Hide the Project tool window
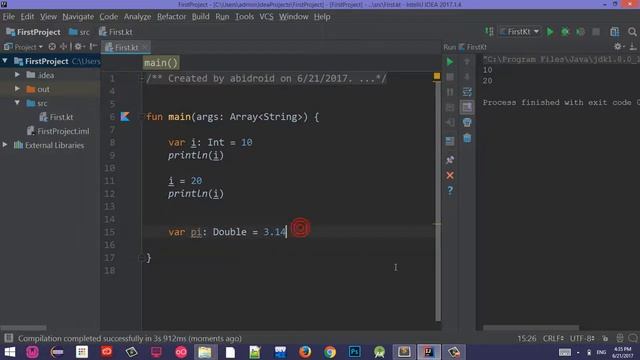Image resolution: width=640 pixels, height=360 pixels. (93, 47)
